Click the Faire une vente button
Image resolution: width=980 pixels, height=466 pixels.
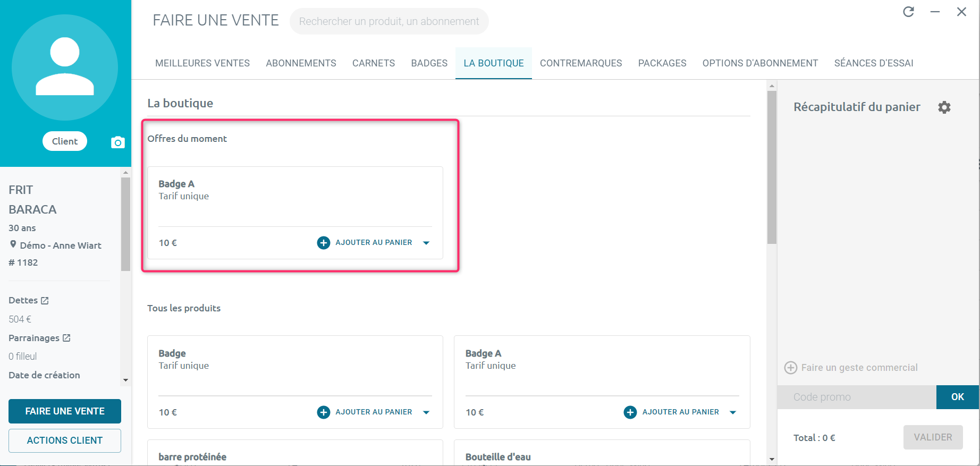[x=65, y=411]
